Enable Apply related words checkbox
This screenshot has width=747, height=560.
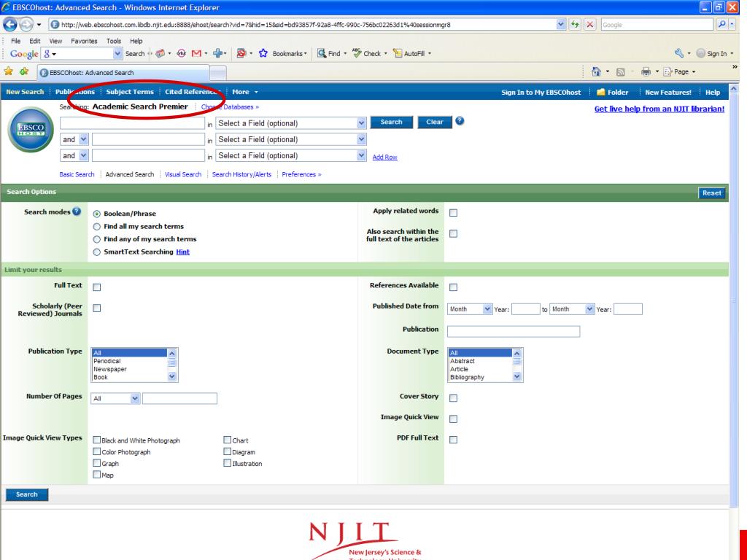[x=453, y=213]
